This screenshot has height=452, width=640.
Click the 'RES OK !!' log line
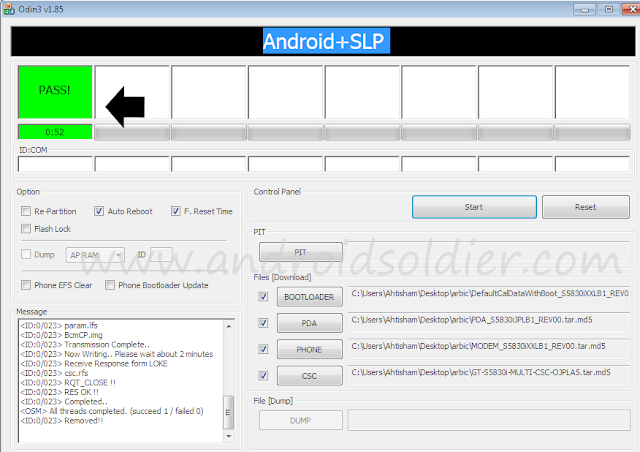[60, 392]
